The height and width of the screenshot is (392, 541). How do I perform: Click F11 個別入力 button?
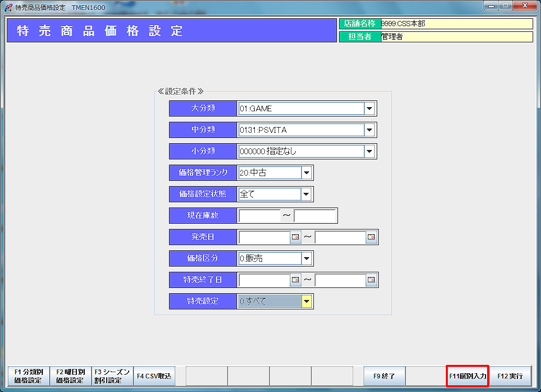468,376
